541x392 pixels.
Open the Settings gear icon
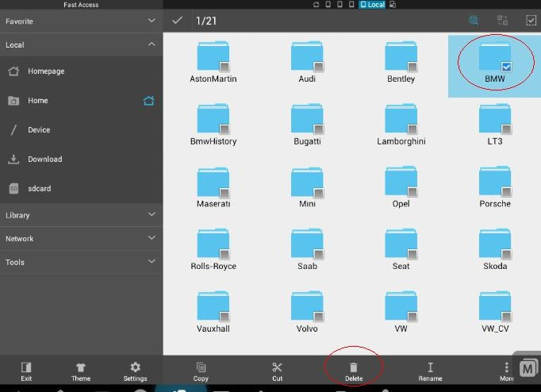click(135, 367)
